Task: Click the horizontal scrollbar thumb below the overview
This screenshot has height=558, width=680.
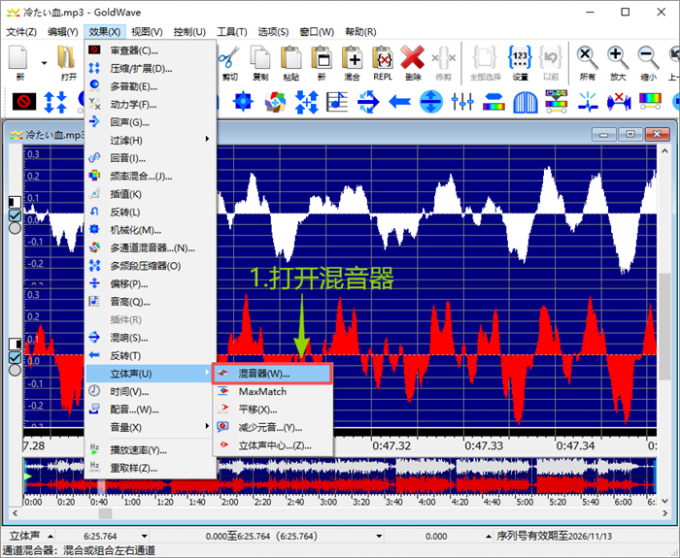Action: coord(105,513)
